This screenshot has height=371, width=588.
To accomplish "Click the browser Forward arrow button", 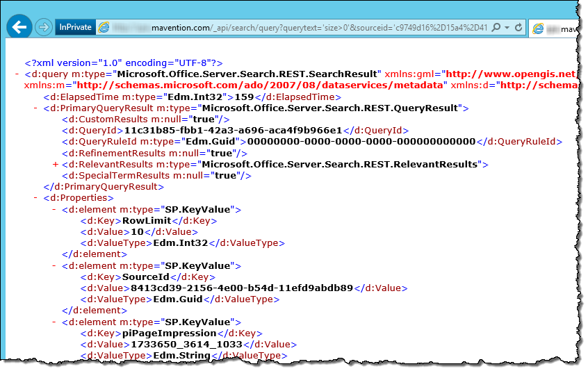I will point(44,27).
